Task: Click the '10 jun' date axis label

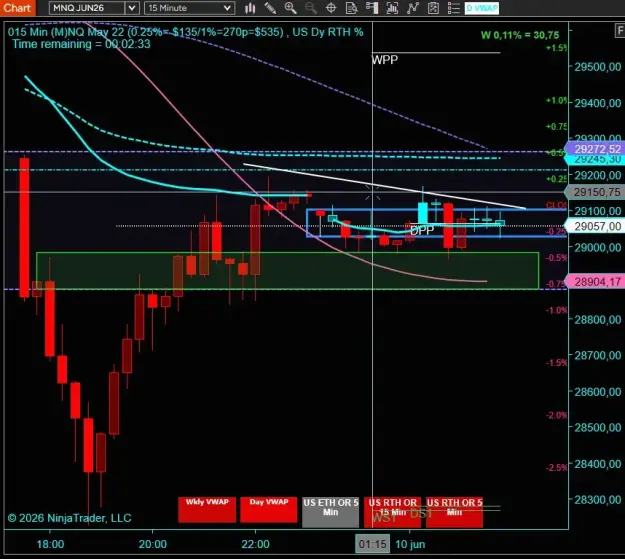Action: click(x=410, y=544)
